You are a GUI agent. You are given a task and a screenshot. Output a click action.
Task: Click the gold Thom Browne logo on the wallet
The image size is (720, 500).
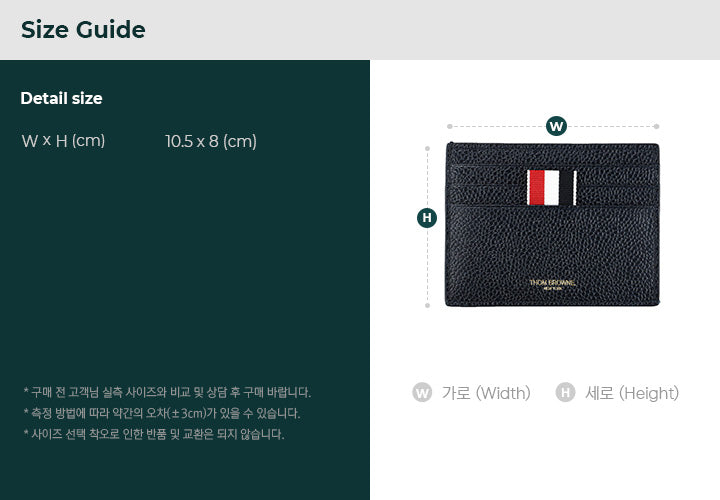pyautogui.click(x=552, y=284)
